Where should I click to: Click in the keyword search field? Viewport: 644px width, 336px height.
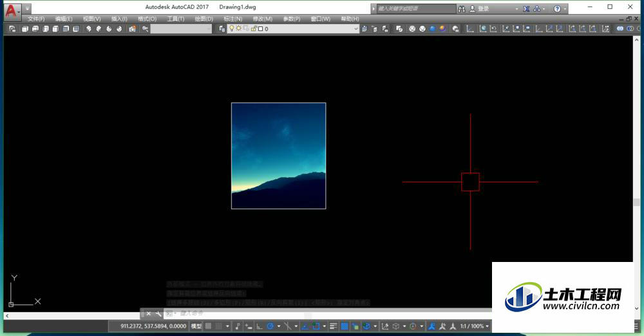pyautogui.click(x=416, y=8)
